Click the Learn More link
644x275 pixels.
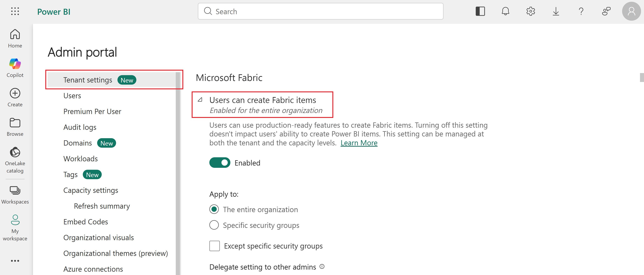coord(359,143)
